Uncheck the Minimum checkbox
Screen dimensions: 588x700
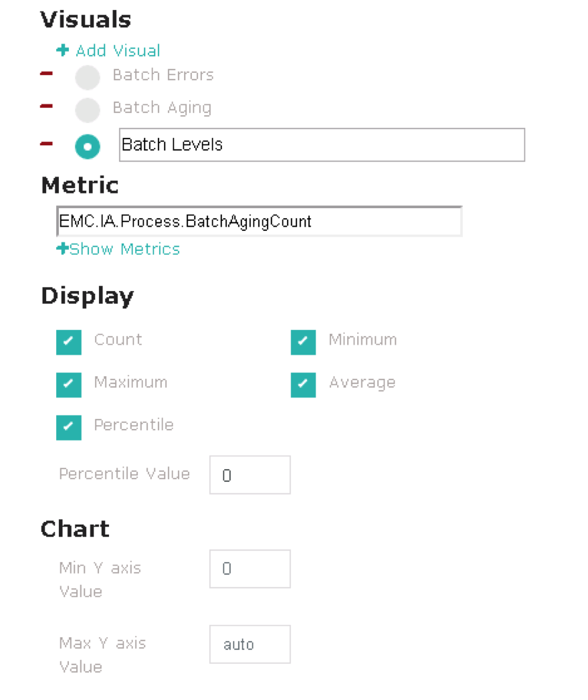(x=304, y=342)
